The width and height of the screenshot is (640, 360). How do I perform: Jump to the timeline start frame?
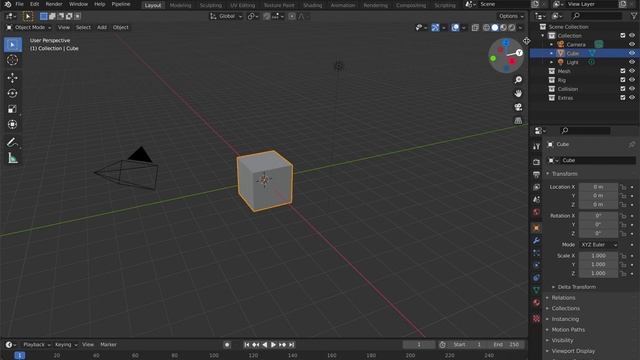tap(247, 344)
